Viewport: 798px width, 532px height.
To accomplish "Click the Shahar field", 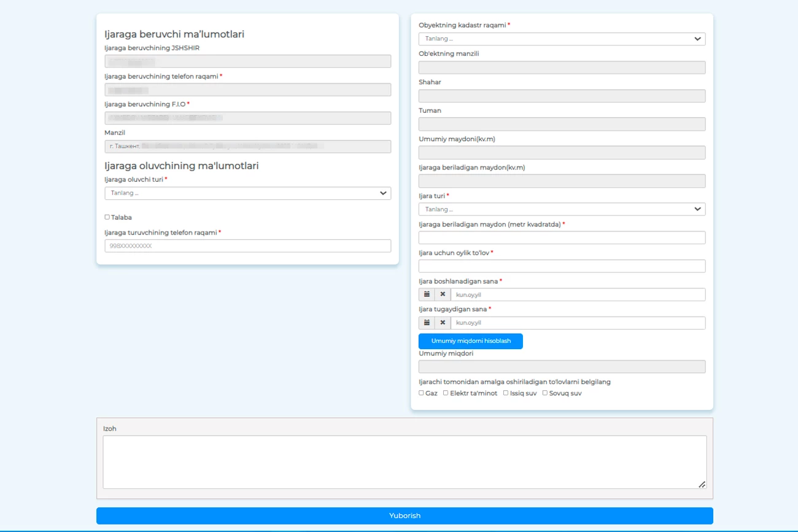I will [x=562, y=96].
